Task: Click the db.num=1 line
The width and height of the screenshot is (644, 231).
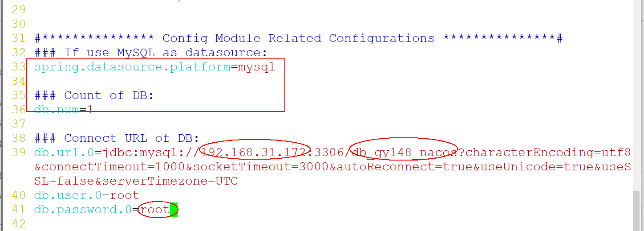Action: [64, 110]
